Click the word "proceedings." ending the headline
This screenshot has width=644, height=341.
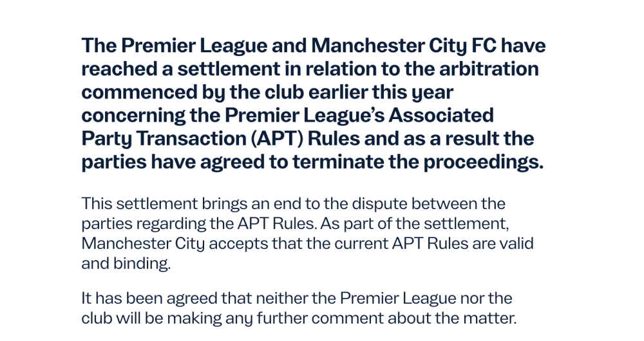tap(483, 161)
